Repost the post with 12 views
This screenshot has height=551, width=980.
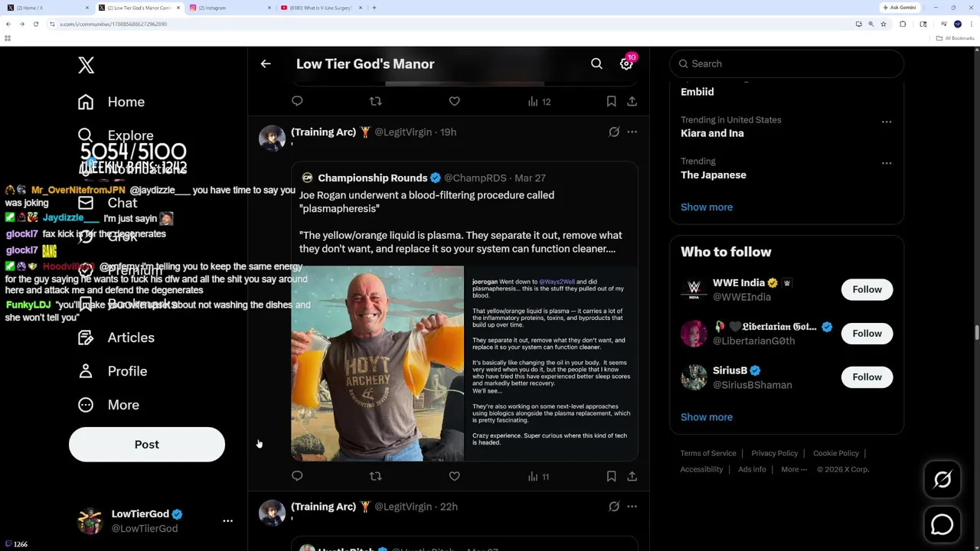375,101
